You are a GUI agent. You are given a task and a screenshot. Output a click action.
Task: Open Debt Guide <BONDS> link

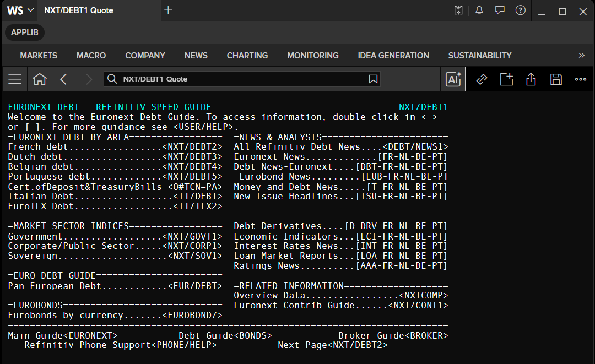pos(253,335)
